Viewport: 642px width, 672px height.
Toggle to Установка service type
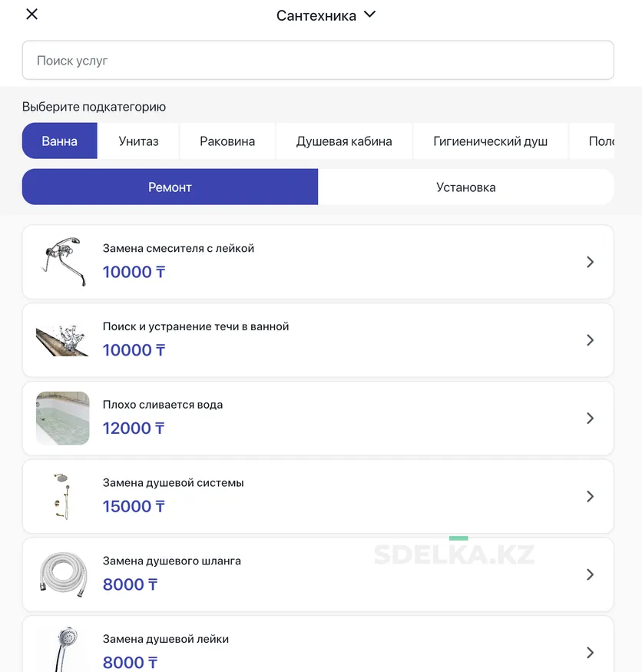coord(466,187)
